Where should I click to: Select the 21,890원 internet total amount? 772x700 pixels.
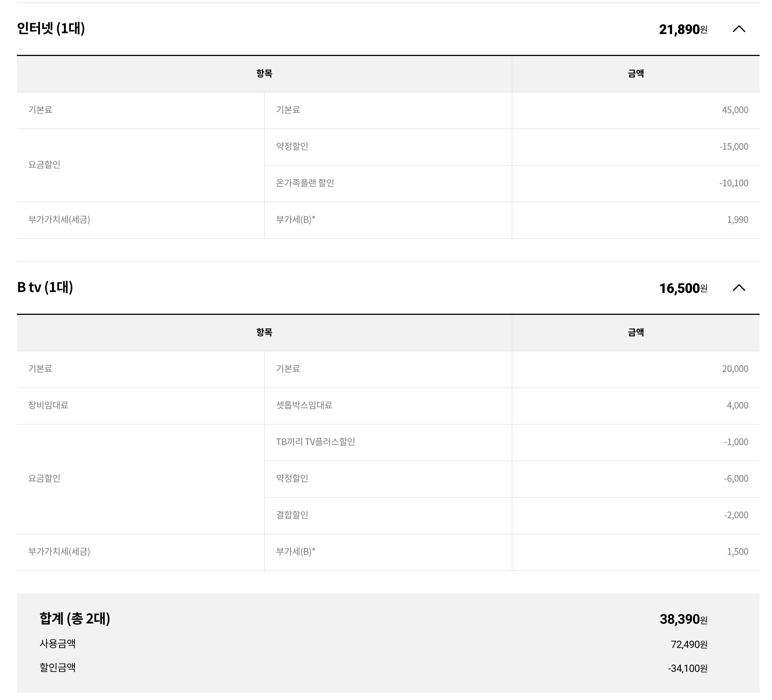coord(683,30)
